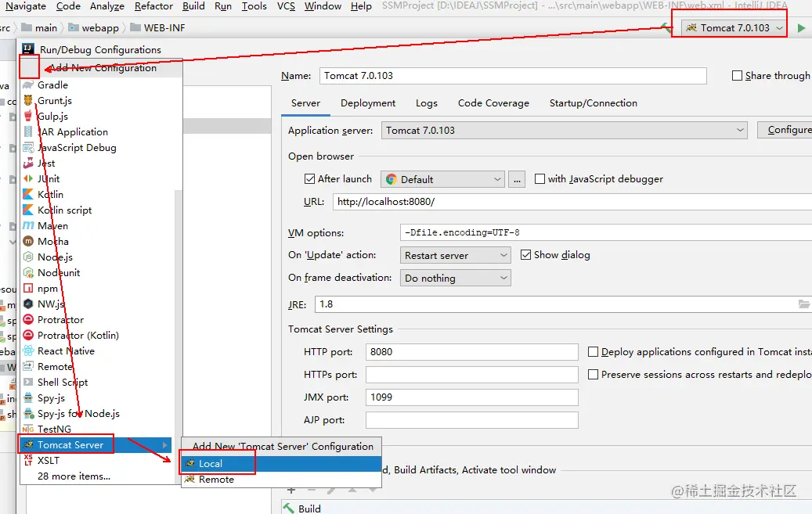Expand the Tomcat Server submenu

96,444
